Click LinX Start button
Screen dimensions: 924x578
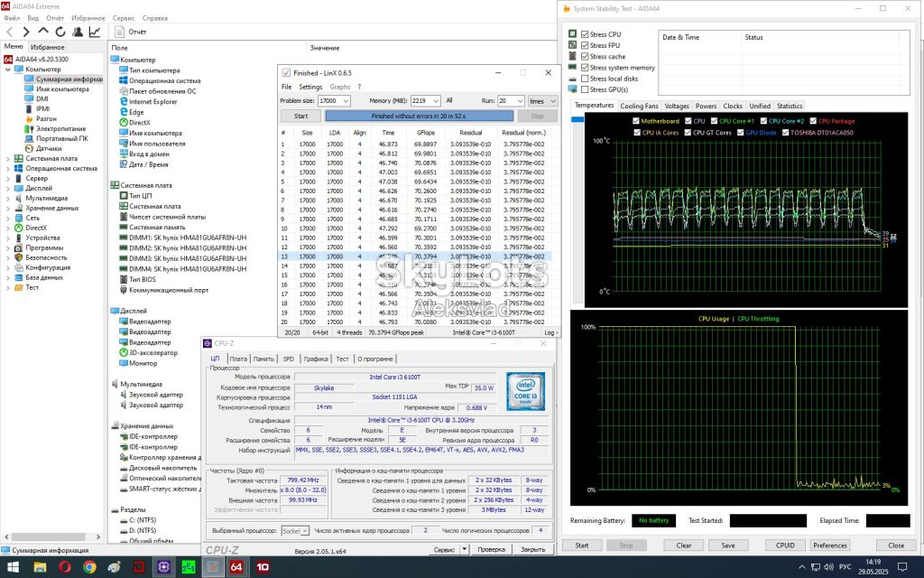(x=300, y=117)
